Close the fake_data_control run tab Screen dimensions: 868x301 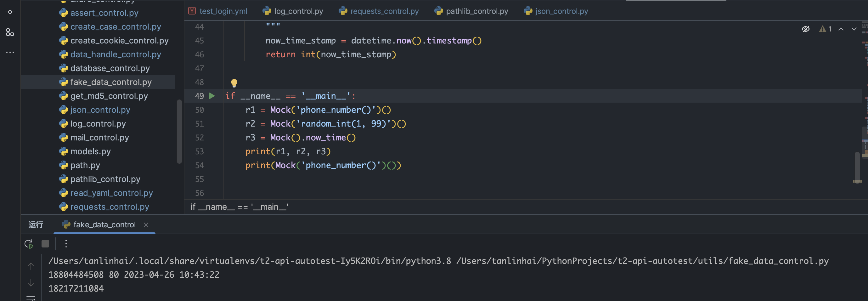click(146, 225)
